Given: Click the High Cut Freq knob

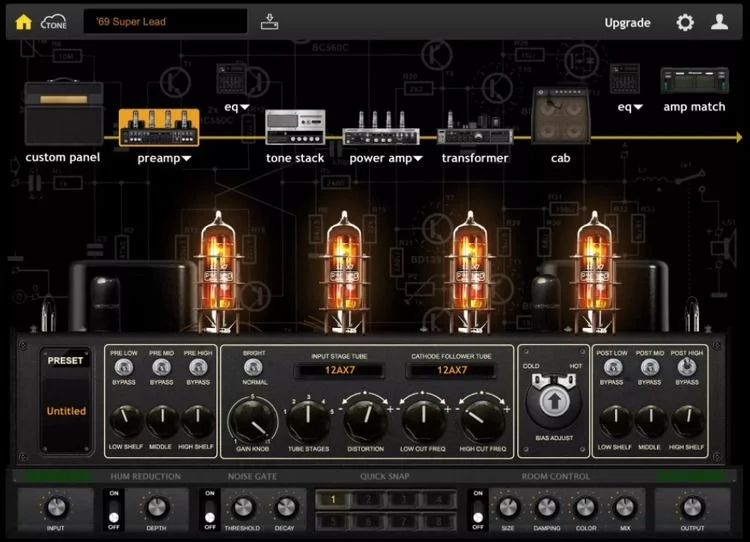Looking at the screenshot, I should (482, 421).
